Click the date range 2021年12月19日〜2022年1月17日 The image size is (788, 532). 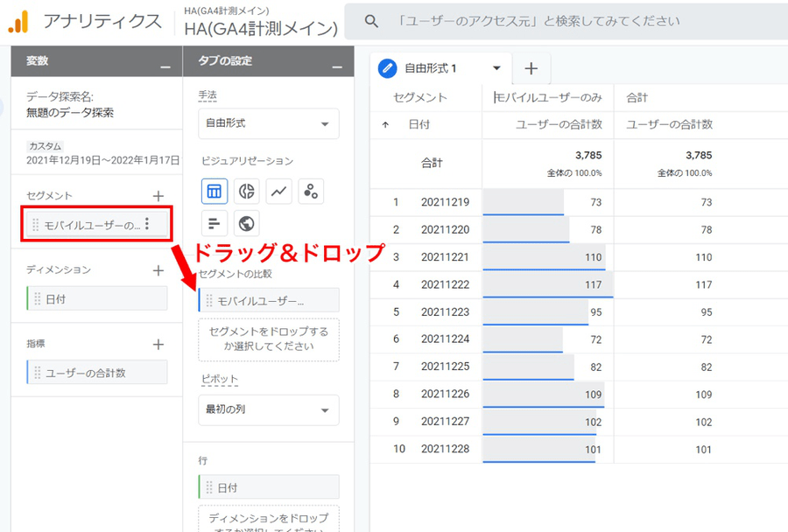(x=102, y=160)
